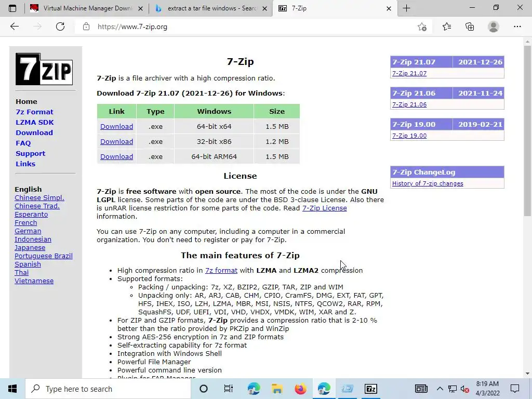Close the Virtual Machine Manager tab
The height and width of the screenshot is (399, 532).
coord(140,8)
